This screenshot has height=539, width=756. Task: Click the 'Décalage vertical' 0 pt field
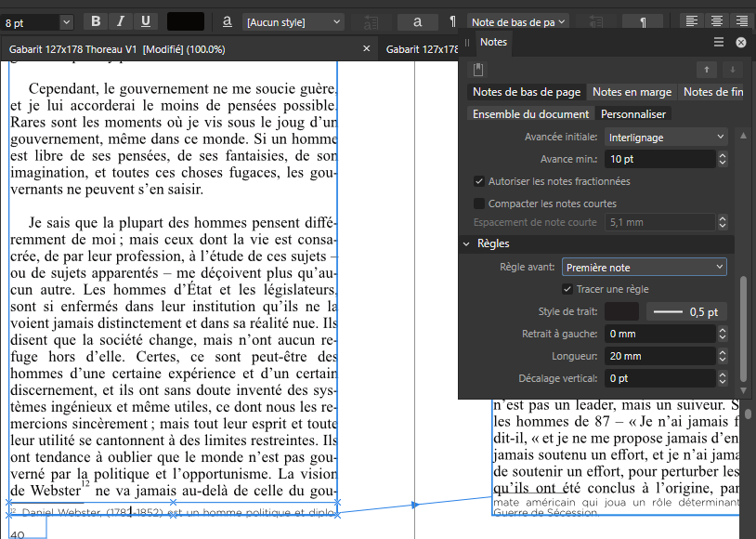point(660,378)
